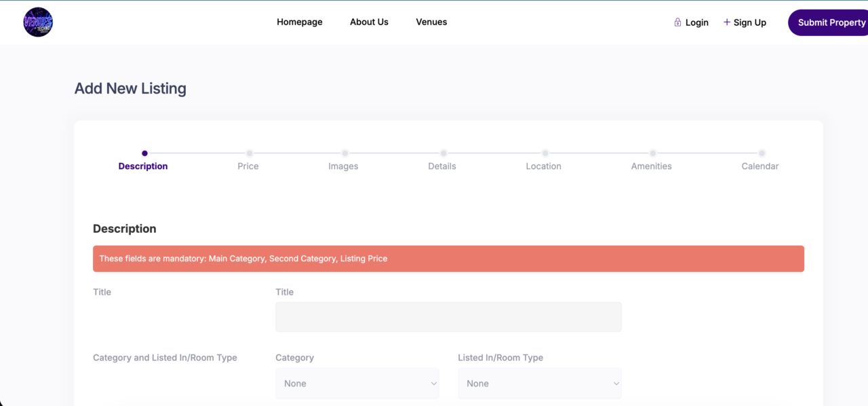Viewport: 868px width, 406px height.
Task: Click the Details step progress dot
Action: click(443, 153)
